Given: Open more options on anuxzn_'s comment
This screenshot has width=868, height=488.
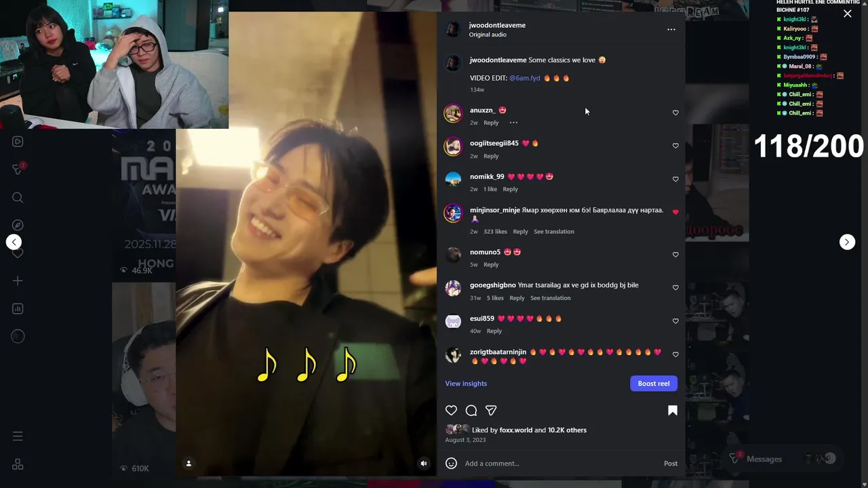Looking at the screenshot, I should tap(513, 123).
